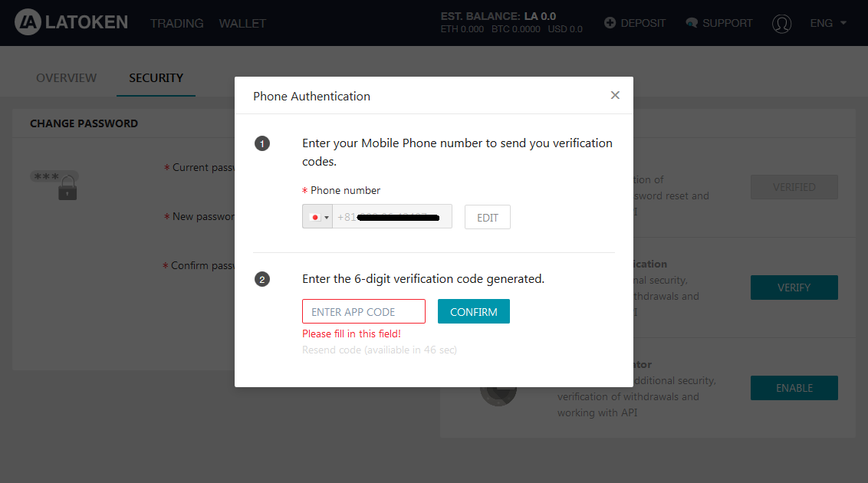The height and width of the screenshot is (483, 868).
Task: Switch to the OVERVIEW tab
Action: (67, 78)
